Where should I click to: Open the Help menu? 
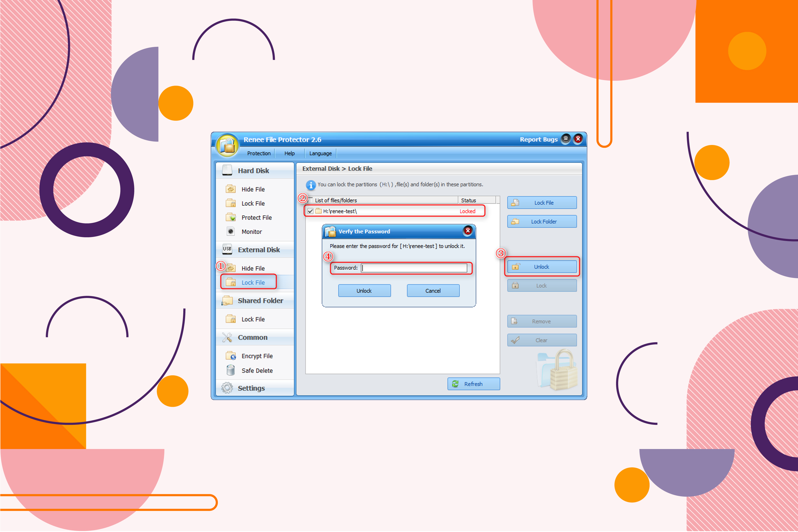[289, 153]
